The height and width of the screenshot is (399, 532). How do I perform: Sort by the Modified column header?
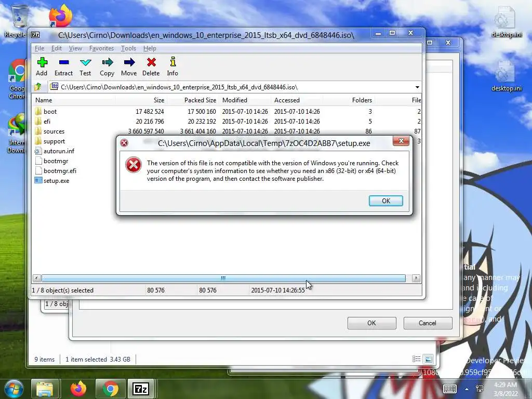tap(245, 100)
